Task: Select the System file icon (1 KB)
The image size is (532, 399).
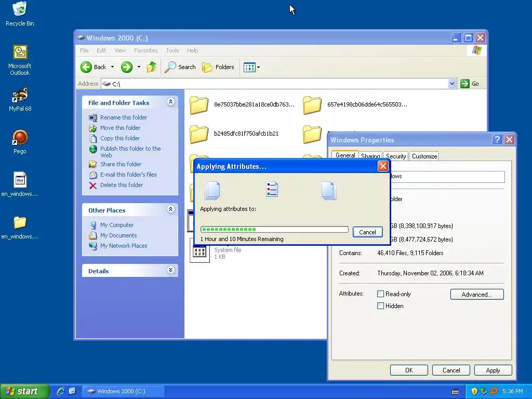Action: click(200, 251)
